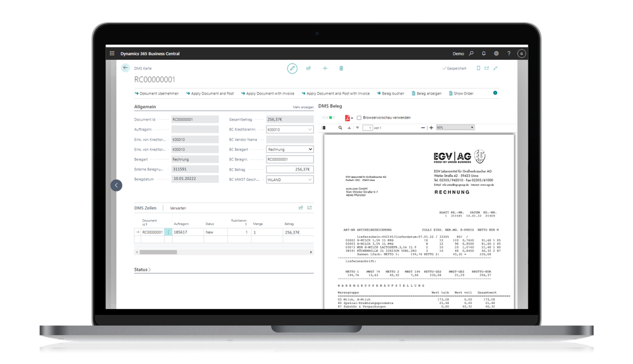This screenshot has width=633, height=364.
Task: Go to previous PDF page arrow
Action: tap(349, 127)
